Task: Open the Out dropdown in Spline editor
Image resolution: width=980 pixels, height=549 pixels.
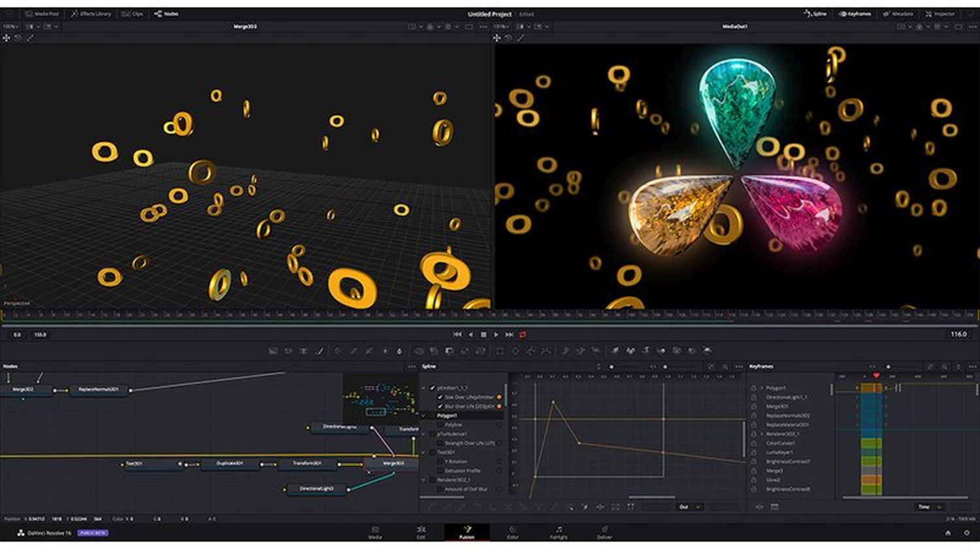Action: tap(689, 507)
